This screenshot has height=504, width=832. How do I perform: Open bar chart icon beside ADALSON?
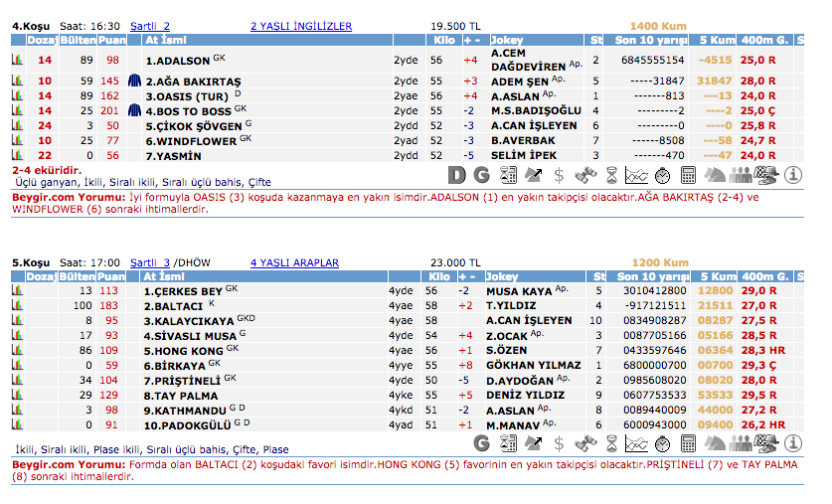pos(17,61)
